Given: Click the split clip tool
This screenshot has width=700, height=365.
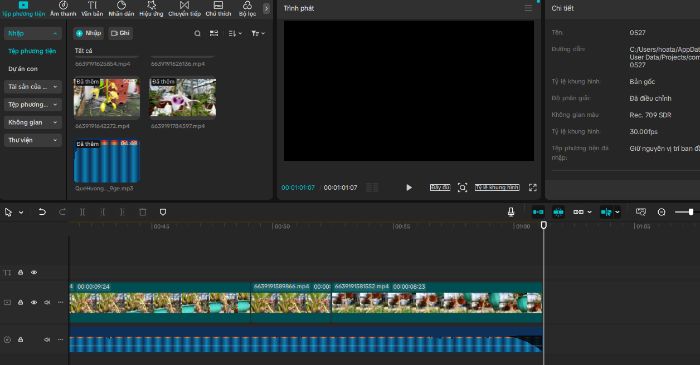Looking at the screenshot, I should [82, 212].
